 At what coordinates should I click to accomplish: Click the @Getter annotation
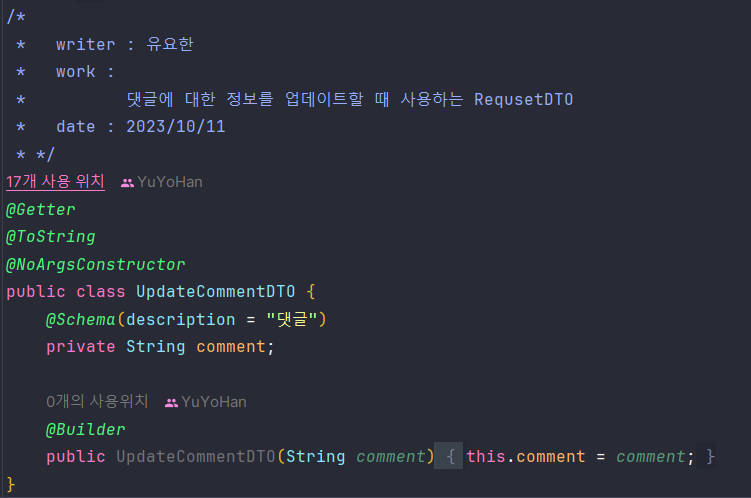41,210
